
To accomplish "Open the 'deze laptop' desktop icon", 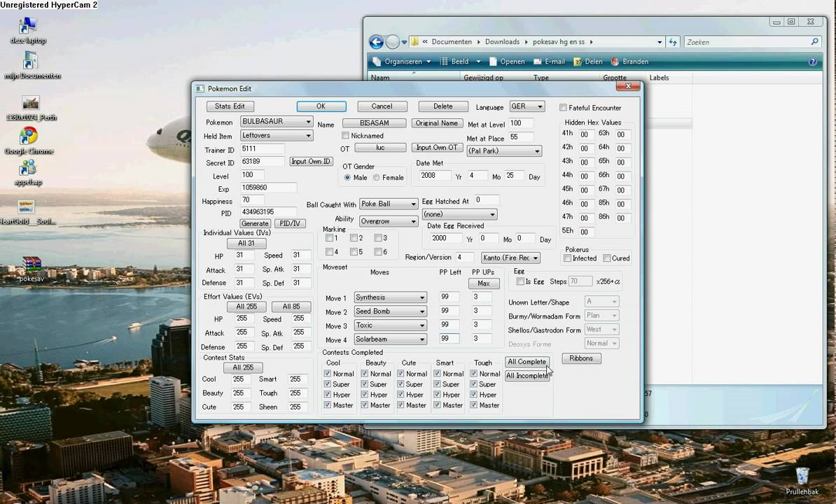I will 28,30.
